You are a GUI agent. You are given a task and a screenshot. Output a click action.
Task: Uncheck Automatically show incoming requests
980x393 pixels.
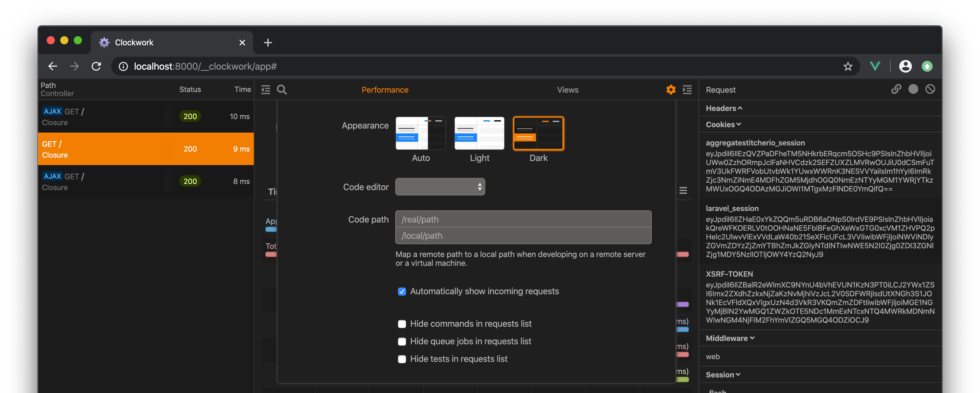click(402, 292)
